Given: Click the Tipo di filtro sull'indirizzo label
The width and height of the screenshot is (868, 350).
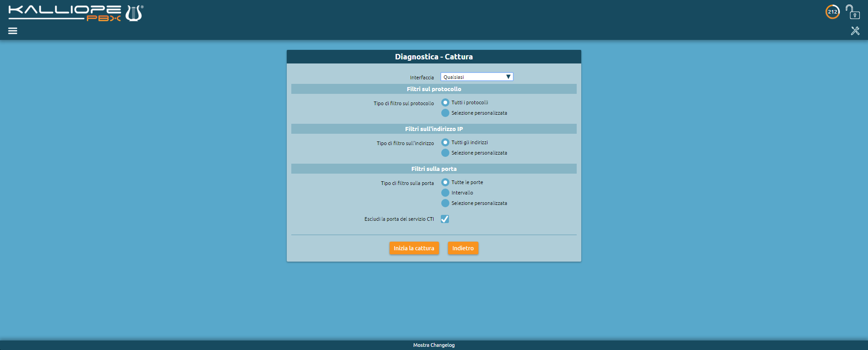Looking at the screenshot, I should [405, 143].
